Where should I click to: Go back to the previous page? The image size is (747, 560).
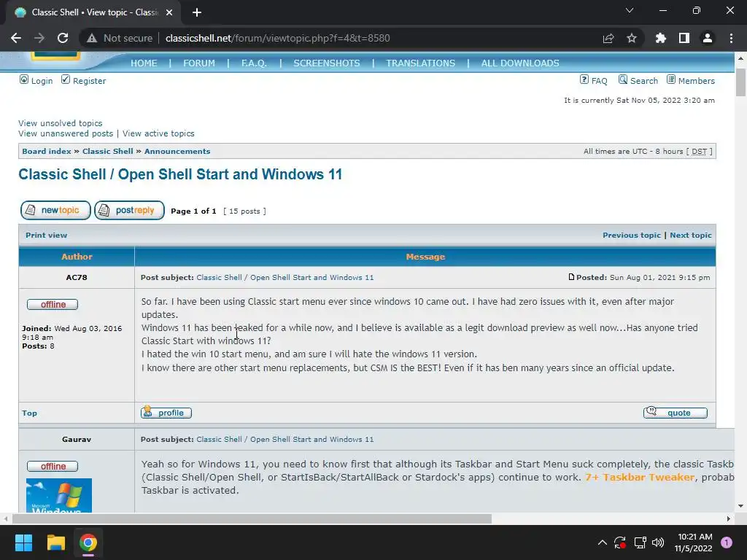pos(16,38)
